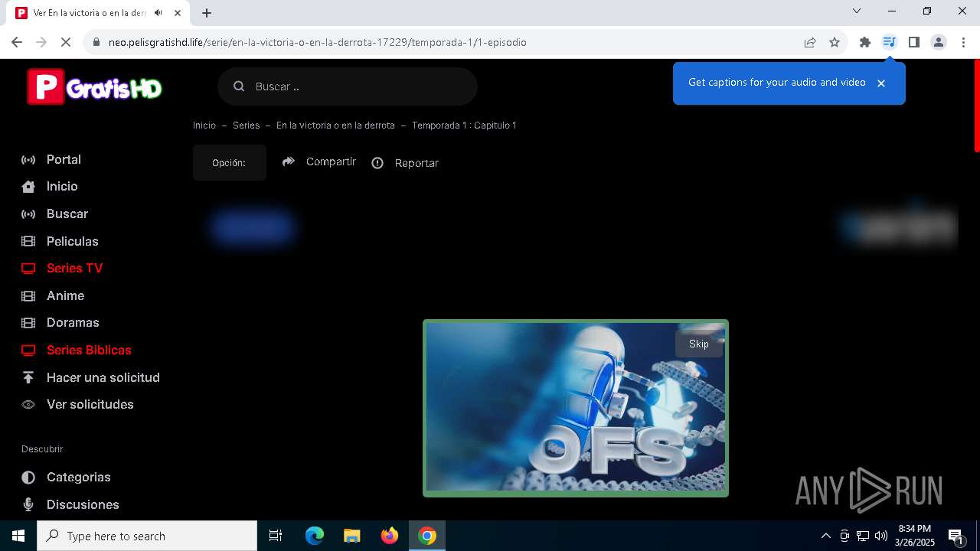Viewport: 980px width, 551px height.
Task: Click the share page icon in the address bar
Action: point(810,42)
